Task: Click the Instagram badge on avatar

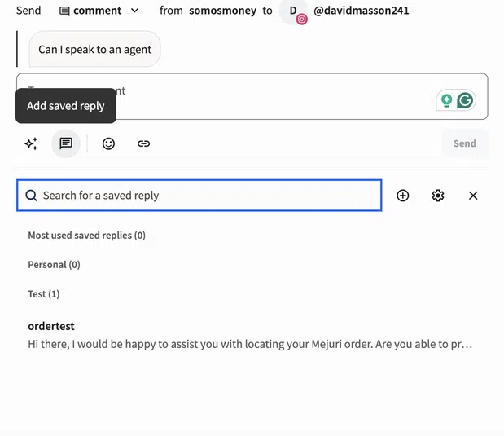Action: tap(301, 20)
